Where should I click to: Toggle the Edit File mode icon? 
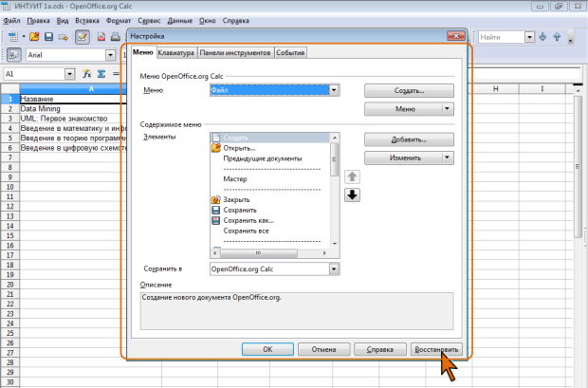83,37
